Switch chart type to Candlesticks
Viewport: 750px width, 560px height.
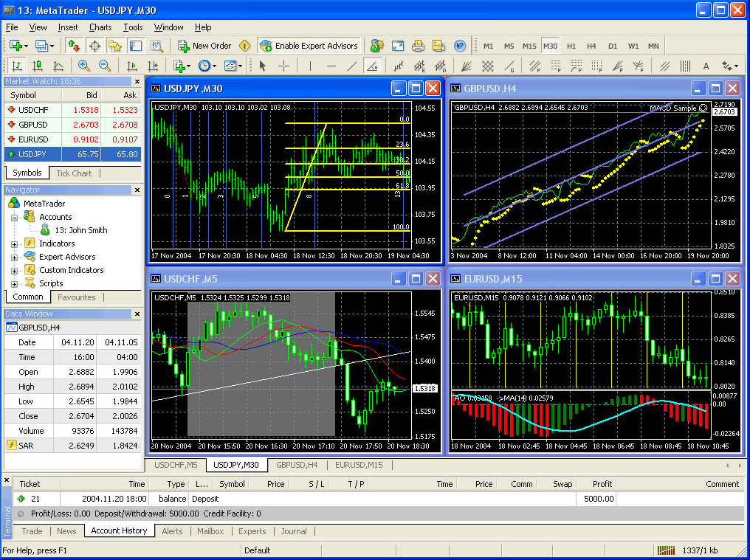[38, 66]
